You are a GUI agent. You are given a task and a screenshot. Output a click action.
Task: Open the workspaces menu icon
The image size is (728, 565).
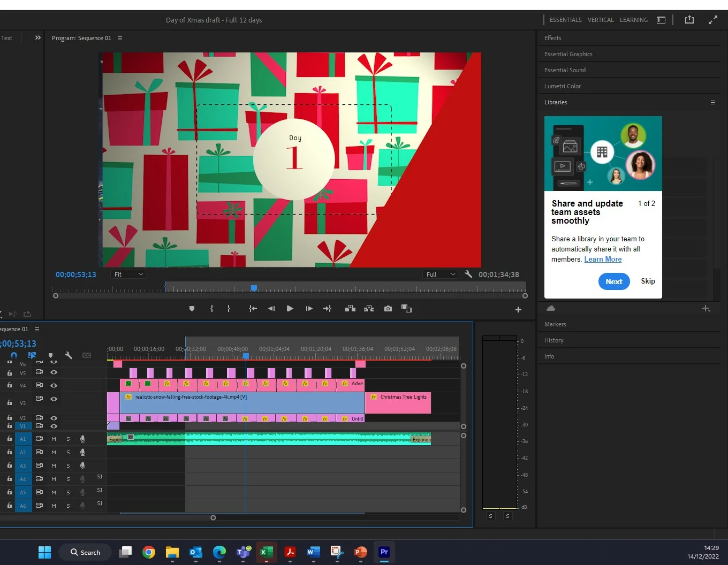[661, 20]
